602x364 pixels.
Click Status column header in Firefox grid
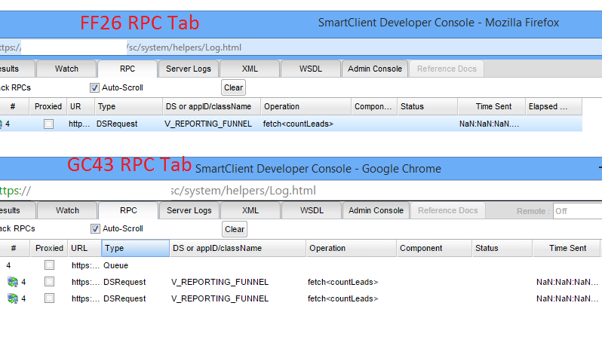[x=426, y=106]
